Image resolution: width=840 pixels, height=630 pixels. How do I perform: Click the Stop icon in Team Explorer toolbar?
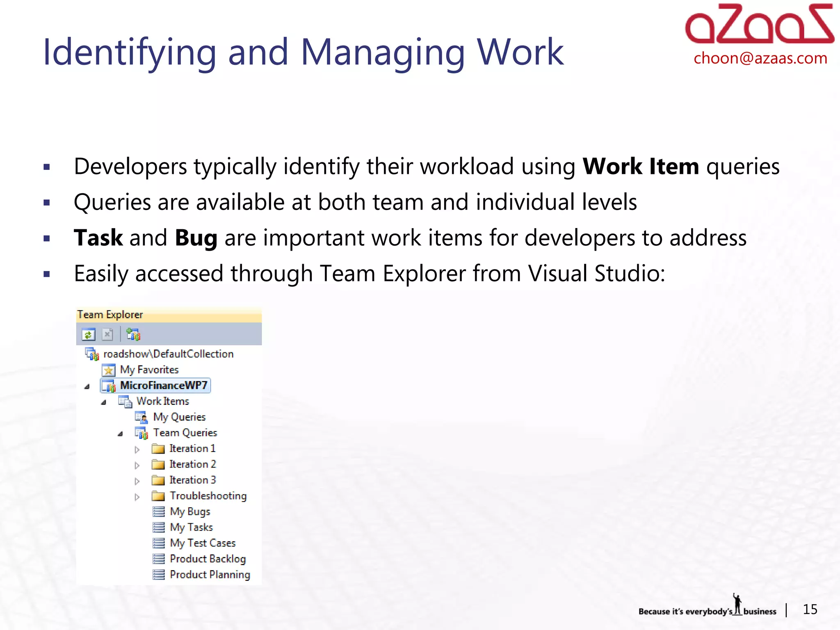(x=107, y=335)
